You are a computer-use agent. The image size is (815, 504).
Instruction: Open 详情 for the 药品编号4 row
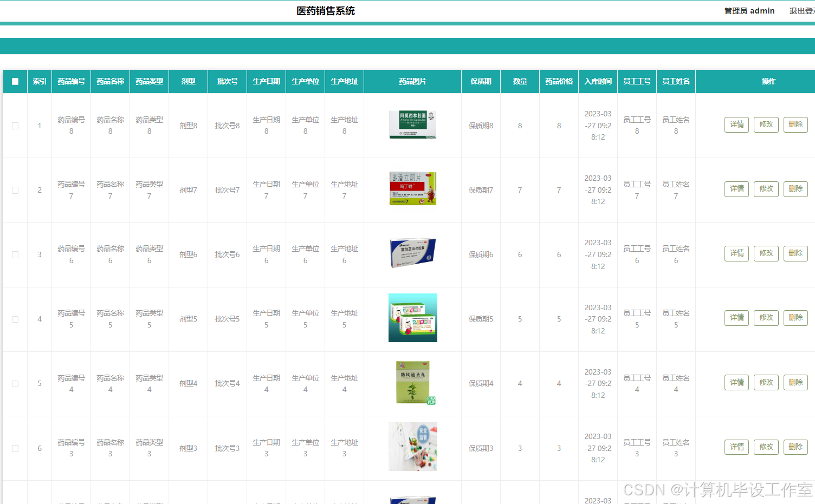click(736, 383)
